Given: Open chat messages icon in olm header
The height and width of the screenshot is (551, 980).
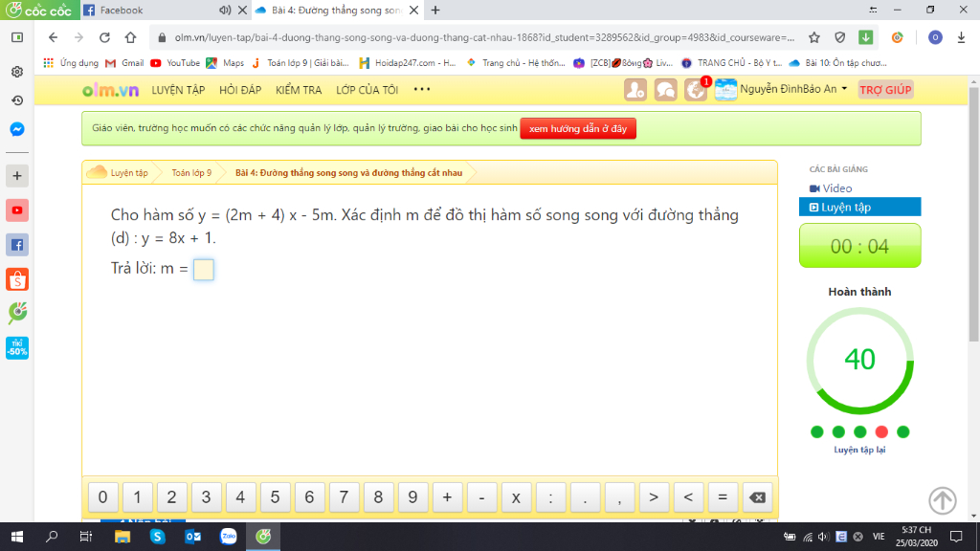Looking at the screenshot, I should coord(665,90).
